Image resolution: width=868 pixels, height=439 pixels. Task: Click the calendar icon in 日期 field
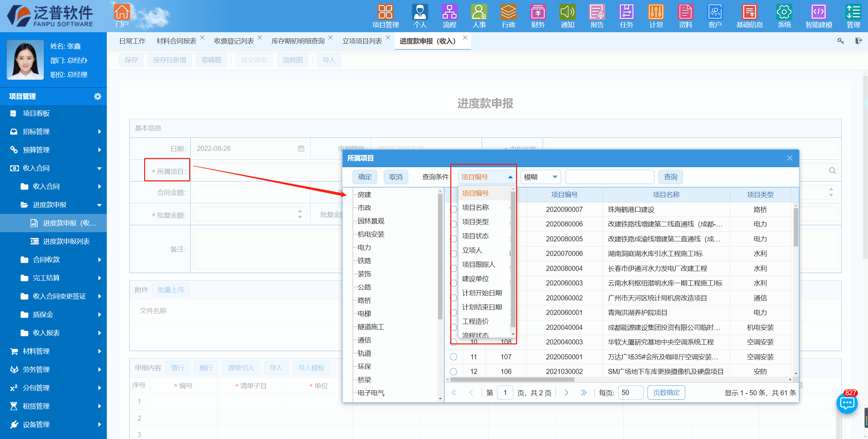(301, 148)
